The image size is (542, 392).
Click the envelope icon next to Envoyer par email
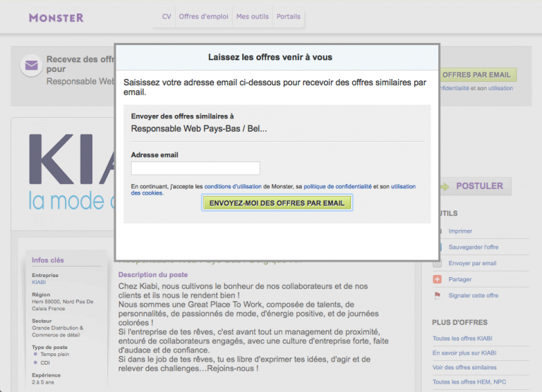(437, 263)
